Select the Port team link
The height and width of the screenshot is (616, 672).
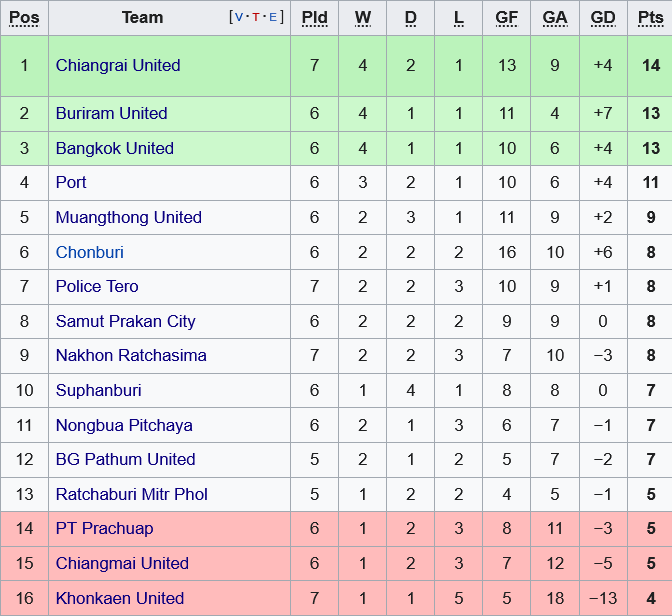pyautogui.click(x=71, y=182)
